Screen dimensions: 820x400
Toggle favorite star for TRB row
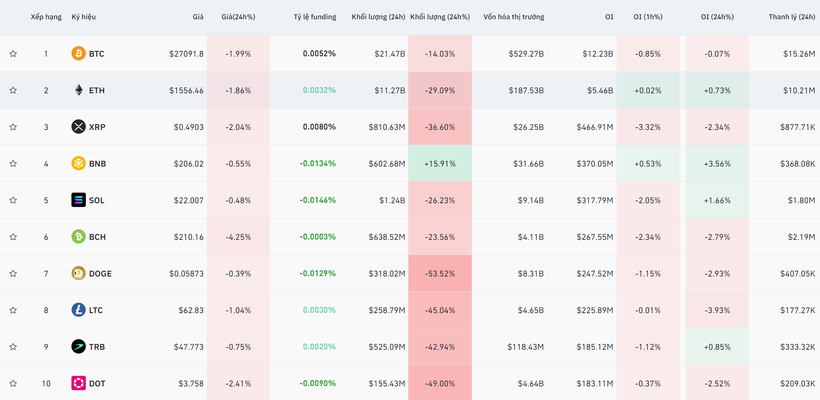[x=13, y=347]
